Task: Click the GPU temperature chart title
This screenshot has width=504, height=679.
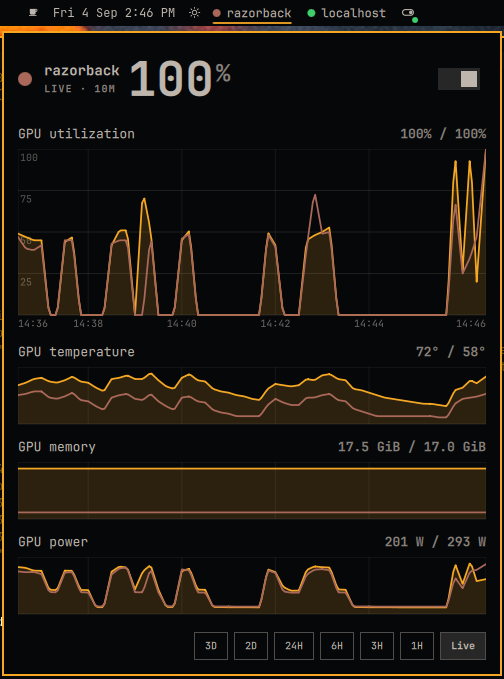Action: pyautogui.click(x=76, y=352)
